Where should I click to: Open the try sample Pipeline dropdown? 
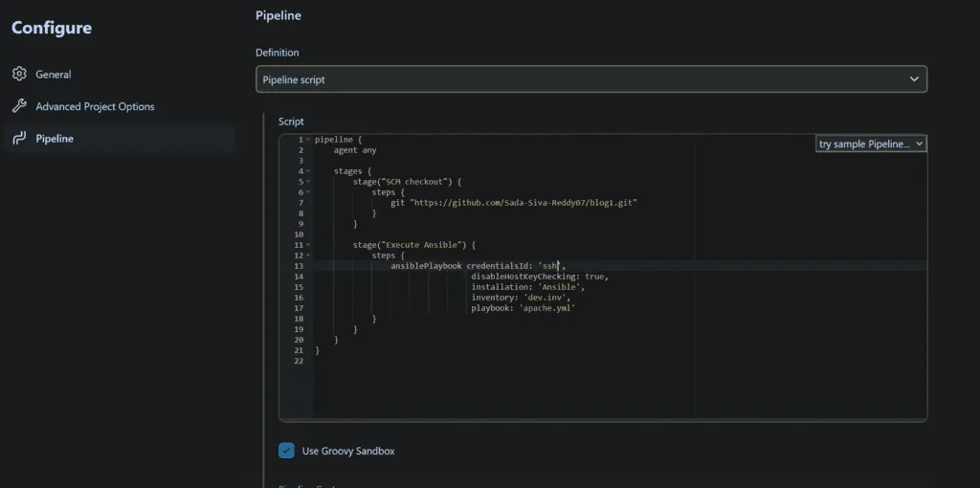(871, 144)
